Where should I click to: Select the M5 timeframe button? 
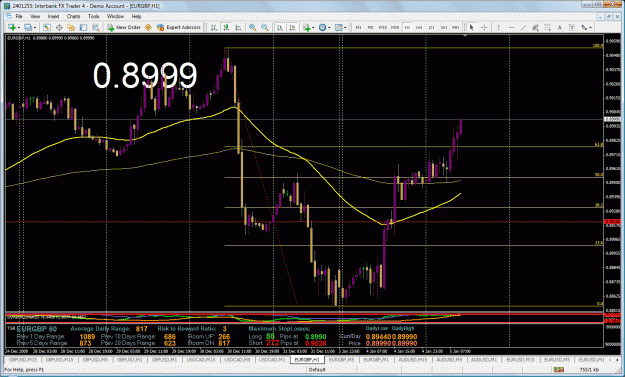pyautogui.click(x=370, y=27)
